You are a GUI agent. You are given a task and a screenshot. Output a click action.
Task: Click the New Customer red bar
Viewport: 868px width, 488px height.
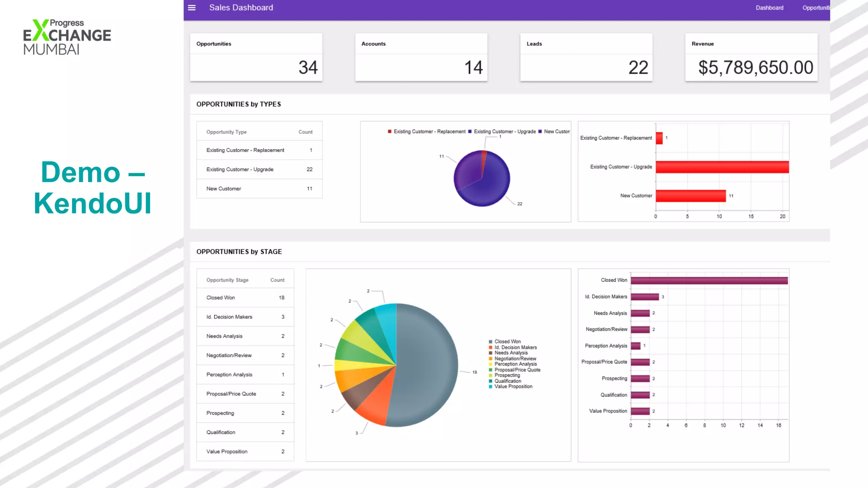(x=690, y=196)
